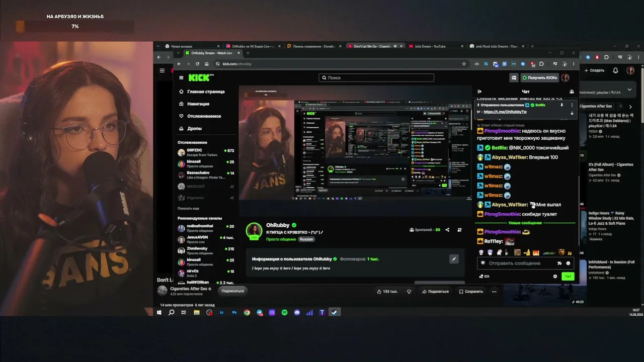Unpin the pinned BotRix message
The image size is (644, 362).
(x=561, y=105)
